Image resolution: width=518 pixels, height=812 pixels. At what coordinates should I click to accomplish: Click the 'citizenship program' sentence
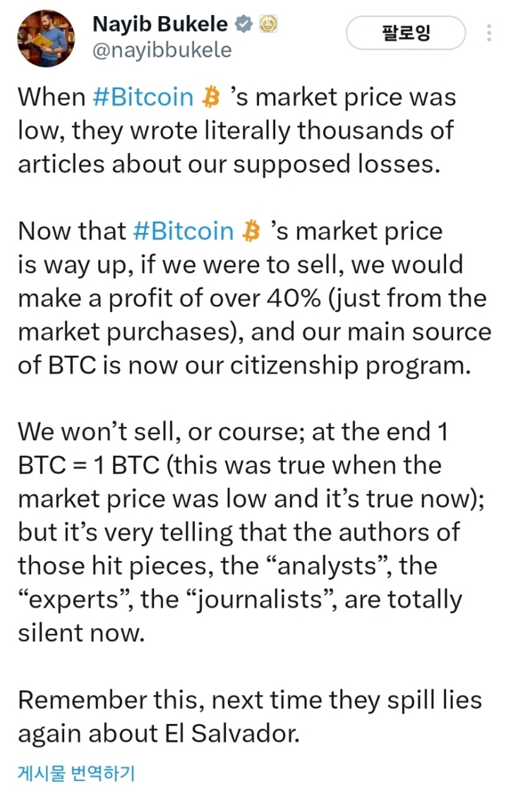tap(242, 366)
